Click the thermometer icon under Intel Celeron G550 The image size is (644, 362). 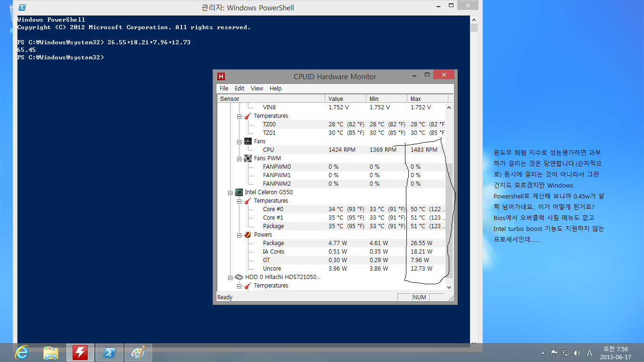point(247,201)
